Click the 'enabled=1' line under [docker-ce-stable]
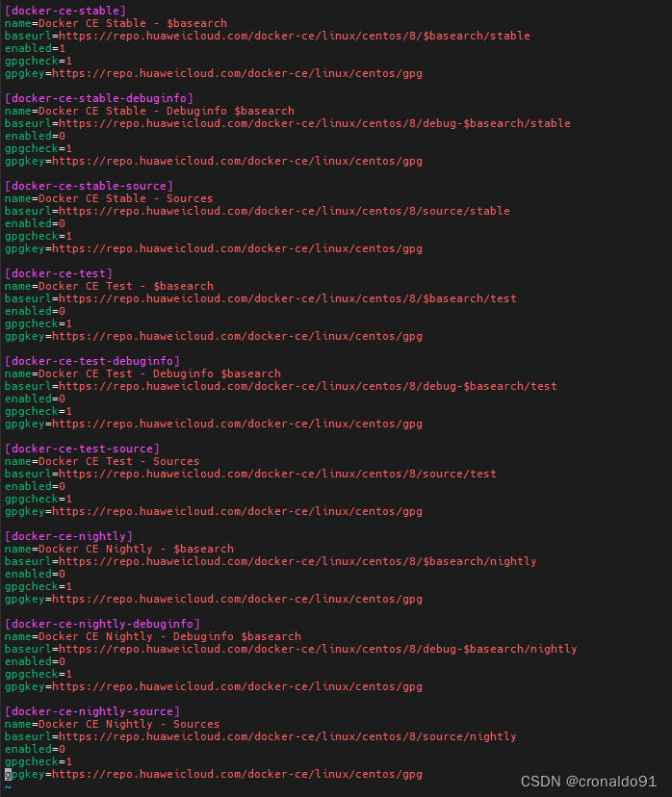672x797 pixels. coord(35,48)
